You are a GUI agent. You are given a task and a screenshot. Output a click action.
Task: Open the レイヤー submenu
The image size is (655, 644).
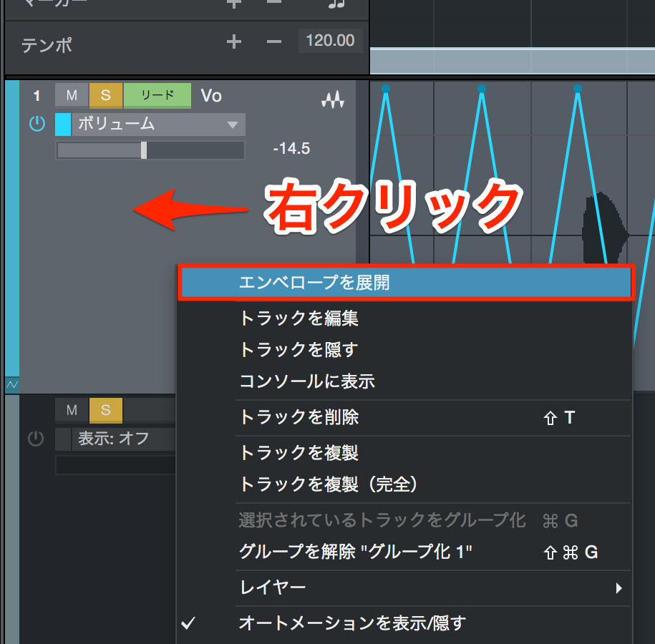(x=404, y=588)
